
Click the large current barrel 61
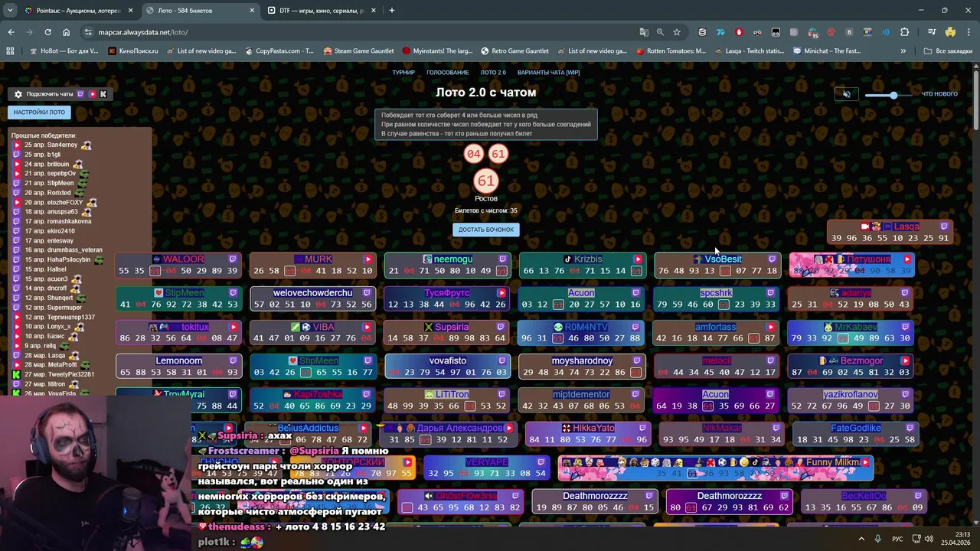[x=486, y=181]
